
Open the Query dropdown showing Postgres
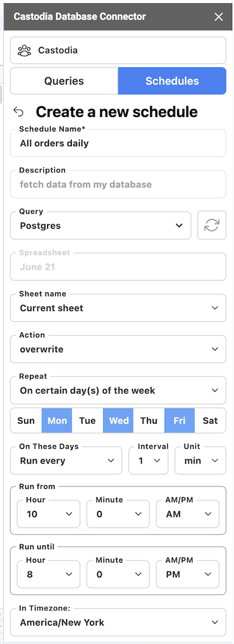coord(100,226)
